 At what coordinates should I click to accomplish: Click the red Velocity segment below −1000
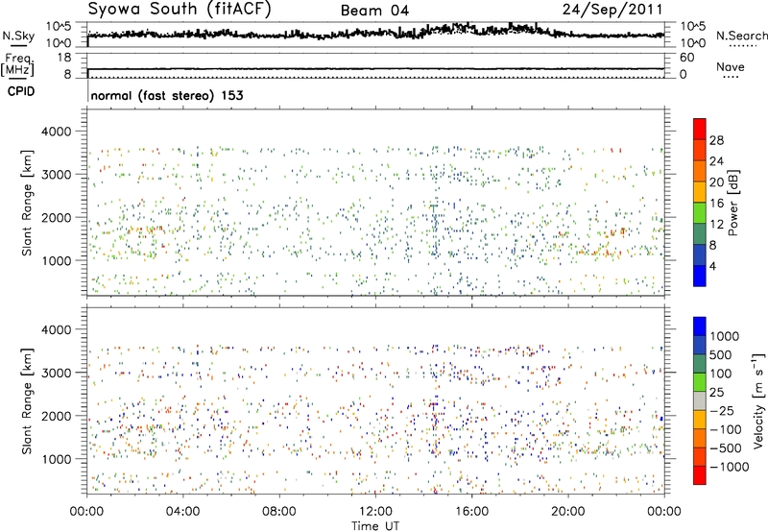tap(700, 475)
